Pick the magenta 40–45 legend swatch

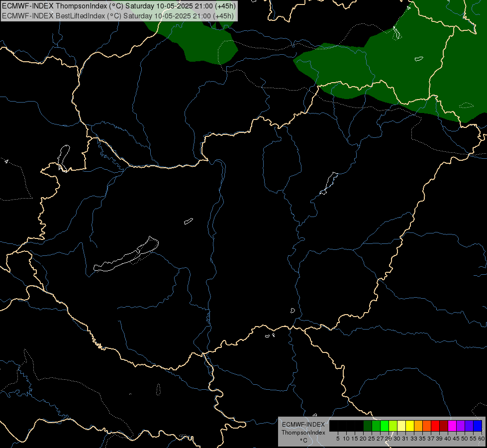point(452,426)
